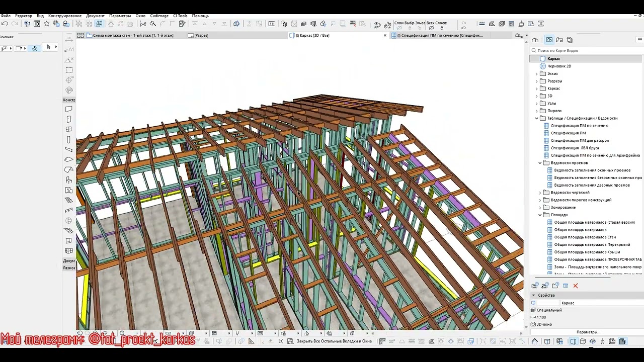Select Спецификация ПМ для раскроя view

coord(580,141)
